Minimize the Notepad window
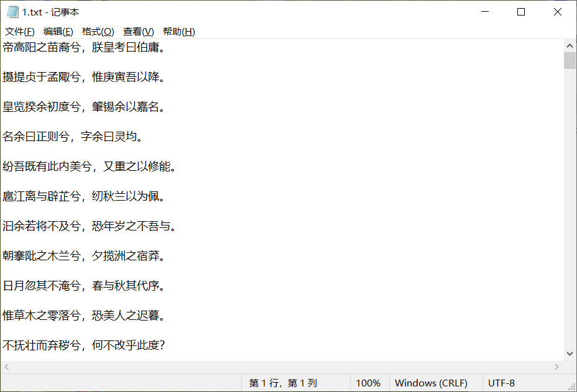 tap(484, 12)
